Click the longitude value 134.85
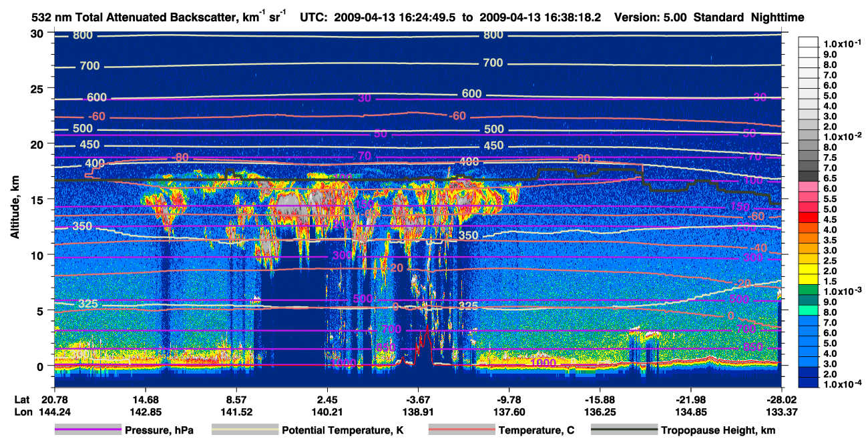The width and height of the screenshot is (868, 445). (x=691, y=412)
